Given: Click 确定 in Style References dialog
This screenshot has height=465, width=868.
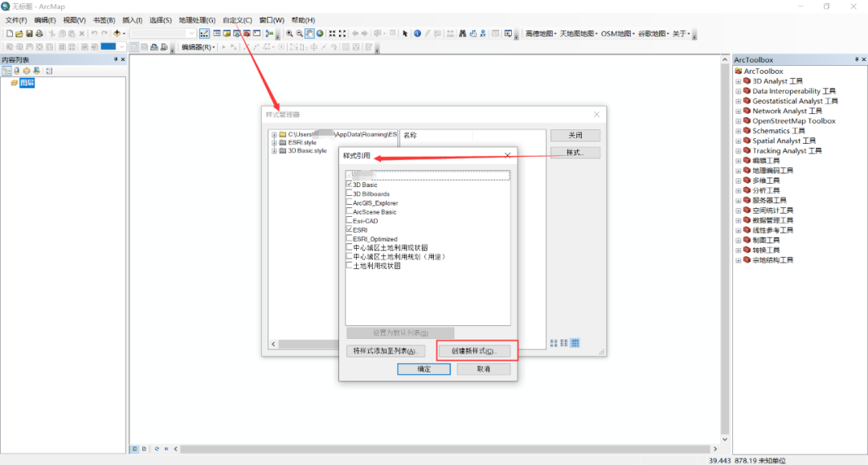Looking at the screenshot, I should tap(424, 369).
